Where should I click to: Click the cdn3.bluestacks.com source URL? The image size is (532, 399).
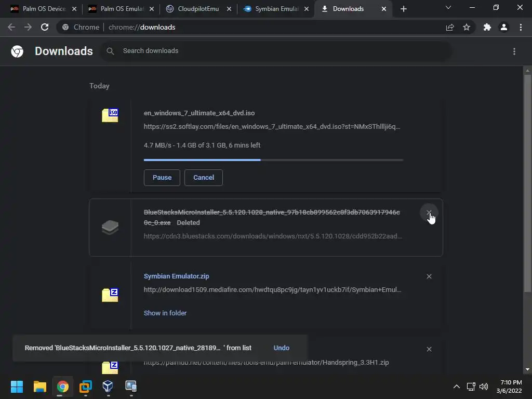pos(273,236)
